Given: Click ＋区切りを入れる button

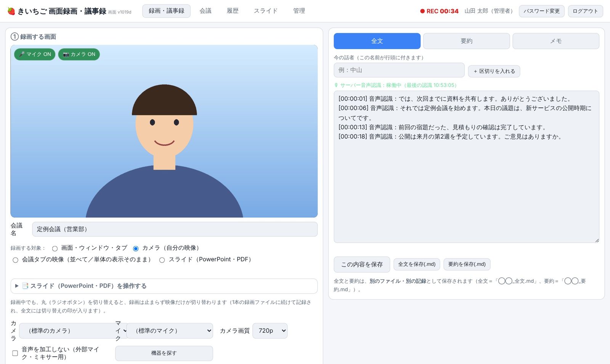Looking at the screenshot, I should [x=494, y=71].
